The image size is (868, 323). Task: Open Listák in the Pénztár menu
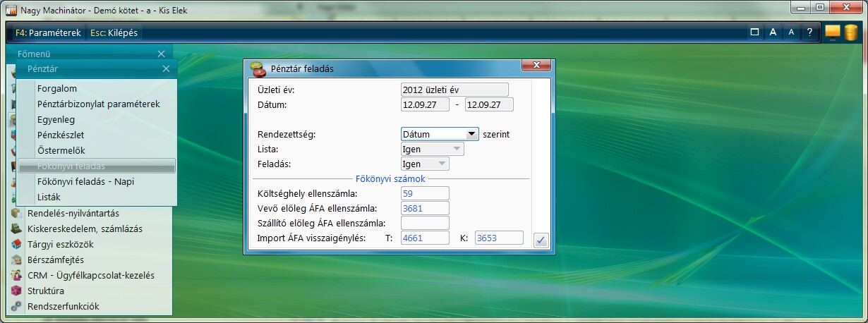49,197
